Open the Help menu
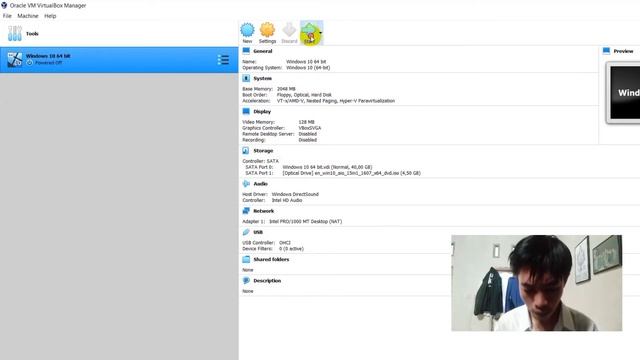The height and width of the screenshot is (360, 640). coord(50,16)
